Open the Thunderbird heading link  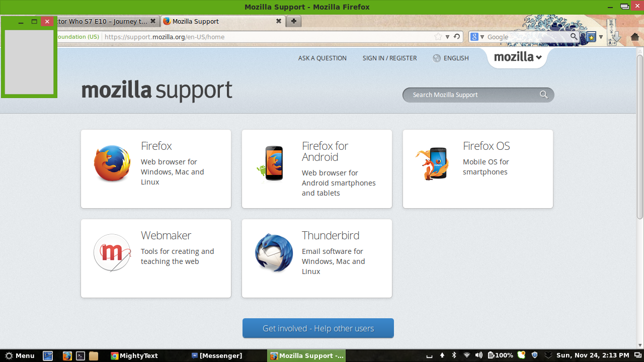331,235
